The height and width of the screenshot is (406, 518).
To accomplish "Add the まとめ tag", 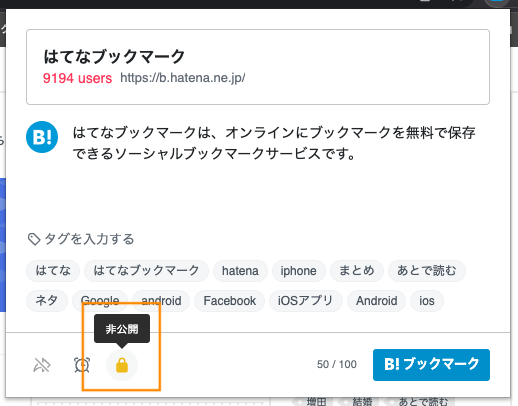I will tap(357, 271).
